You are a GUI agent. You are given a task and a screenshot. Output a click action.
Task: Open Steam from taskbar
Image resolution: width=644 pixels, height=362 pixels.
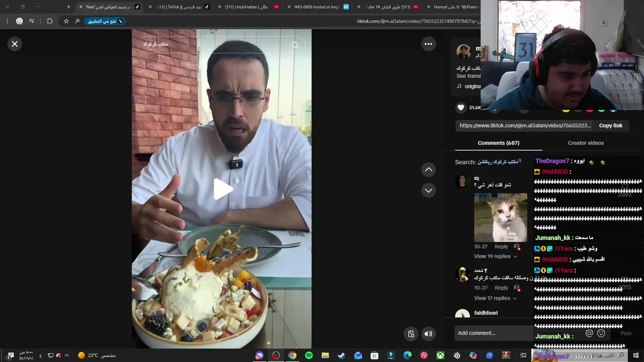342,355
